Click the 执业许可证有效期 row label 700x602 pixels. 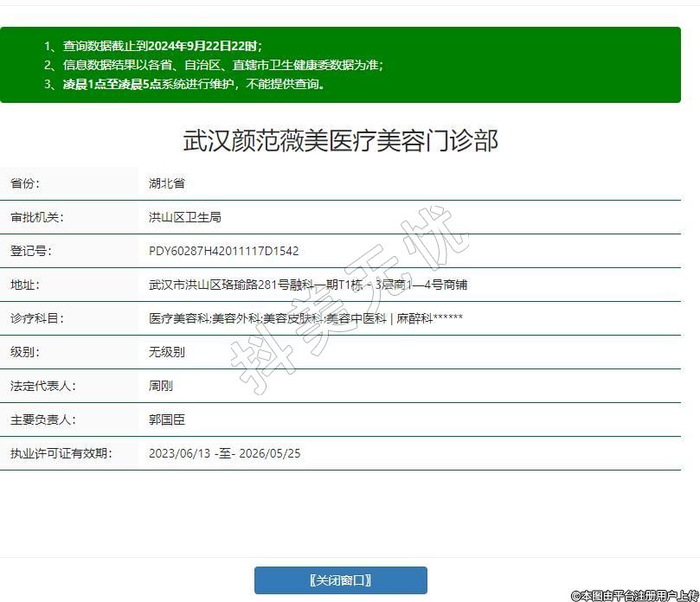[61, 453]
